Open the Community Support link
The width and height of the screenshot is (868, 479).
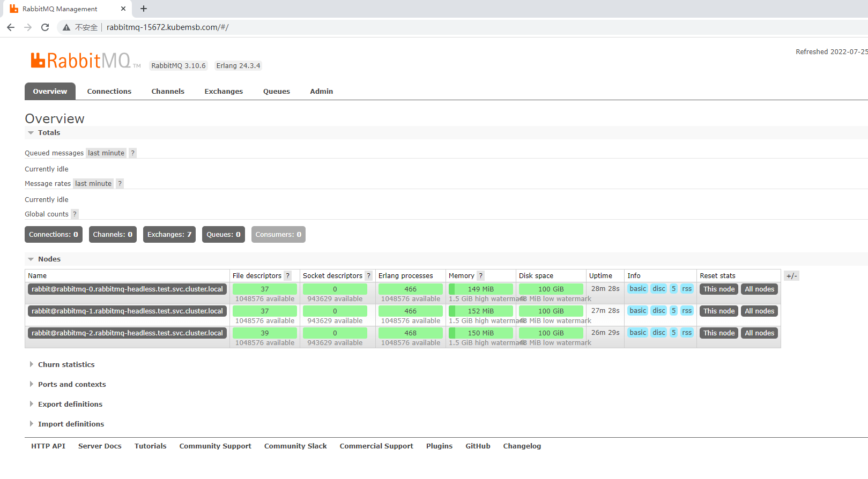(215, 446)
